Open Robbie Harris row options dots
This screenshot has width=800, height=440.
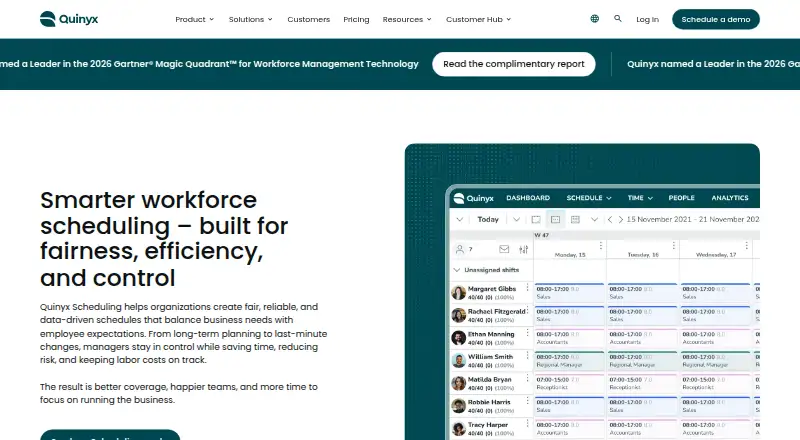tap(528, 401)
